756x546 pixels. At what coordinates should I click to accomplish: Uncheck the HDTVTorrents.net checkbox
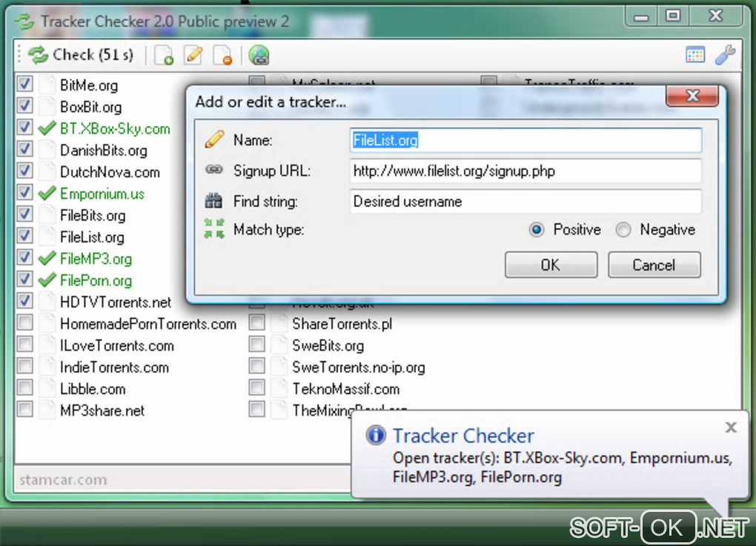pyautogui.click(x=24, y=301)
